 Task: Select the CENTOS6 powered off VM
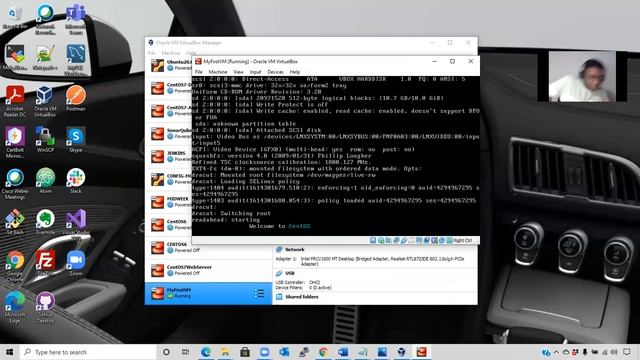point(209,247)
